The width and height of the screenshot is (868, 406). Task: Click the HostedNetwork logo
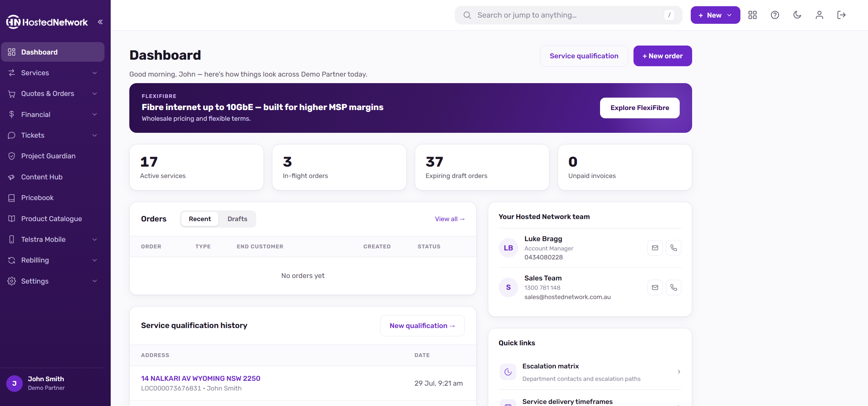click(47, 22)
